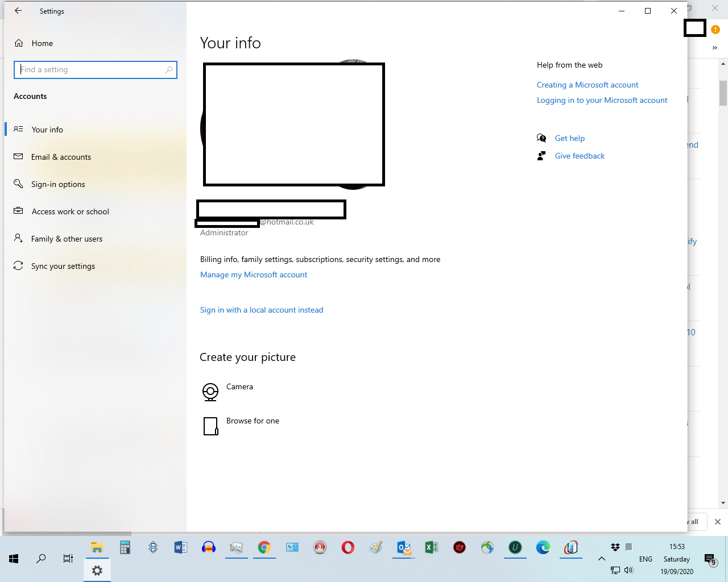Screen dimensions: 728x582
Task: Open Google Chrome from the taskbar
Action: tap(264, 547)
